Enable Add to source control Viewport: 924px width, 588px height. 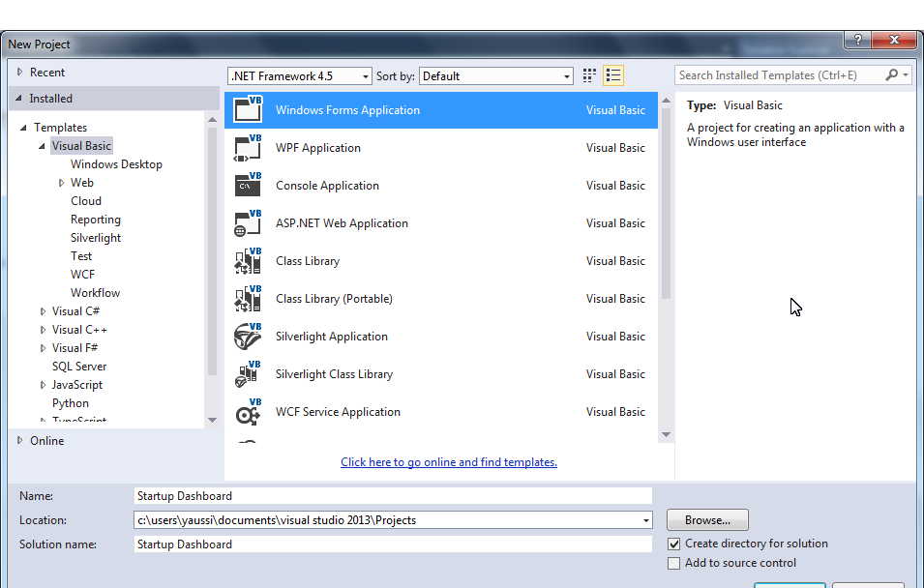coord(672,562)
